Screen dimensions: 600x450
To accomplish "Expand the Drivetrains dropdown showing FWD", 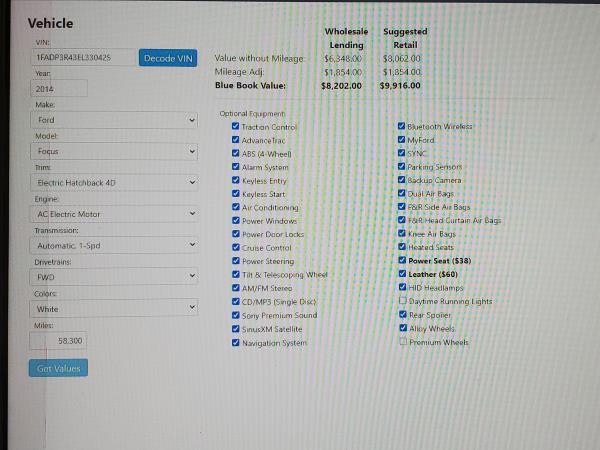I will click(113, 276).
